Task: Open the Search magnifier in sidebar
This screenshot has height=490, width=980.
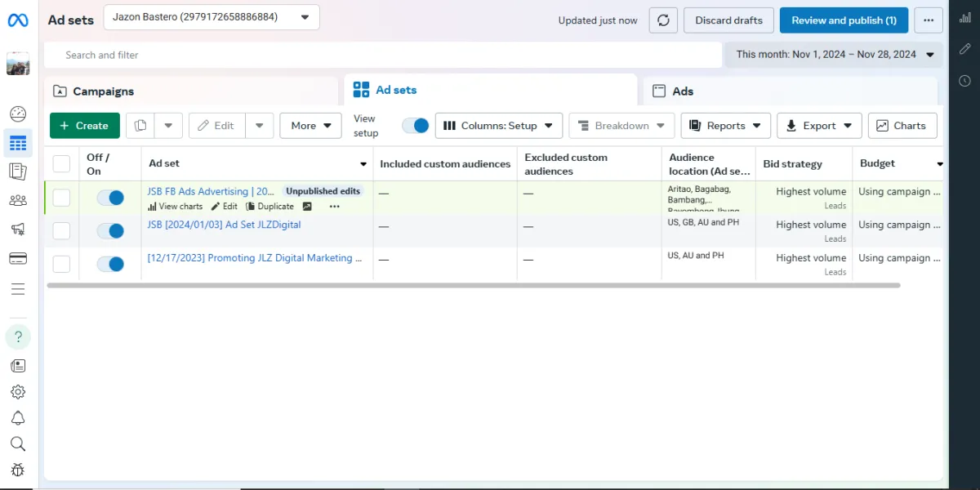Action: 18,443
